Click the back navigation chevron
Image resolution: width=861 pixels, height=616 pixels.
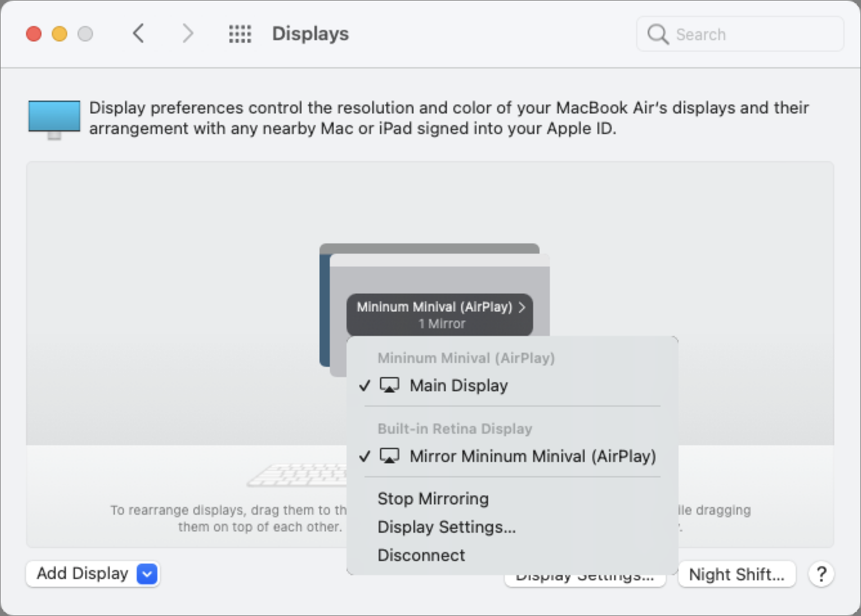click(138, 33)
